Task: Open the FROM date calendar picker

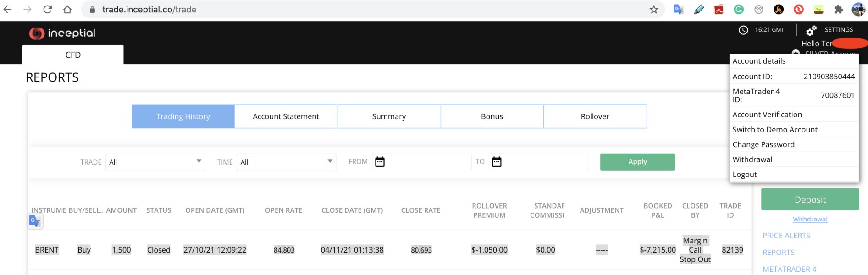Action: click(x=380, y=162)
